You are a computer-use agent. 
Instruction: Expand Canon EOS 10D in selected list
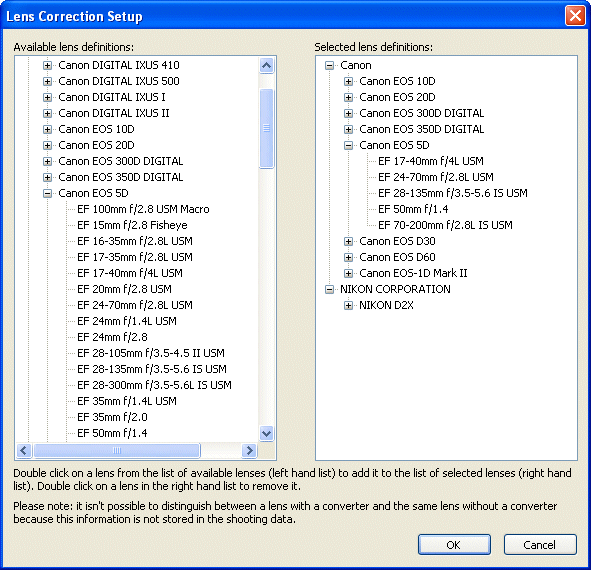coord(348,81)
